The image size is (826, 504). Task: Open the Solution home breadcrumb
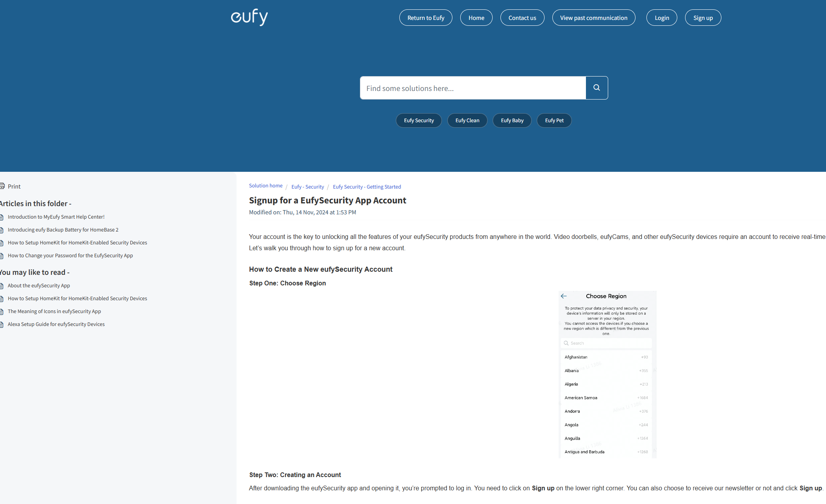coord(265,186)
